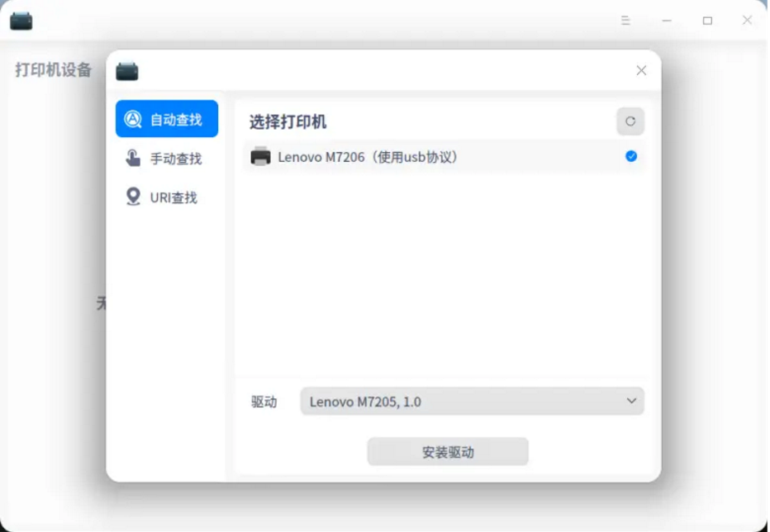Select the 自动查找 tab
770x532 pixels.
click(x=167, y=119)
